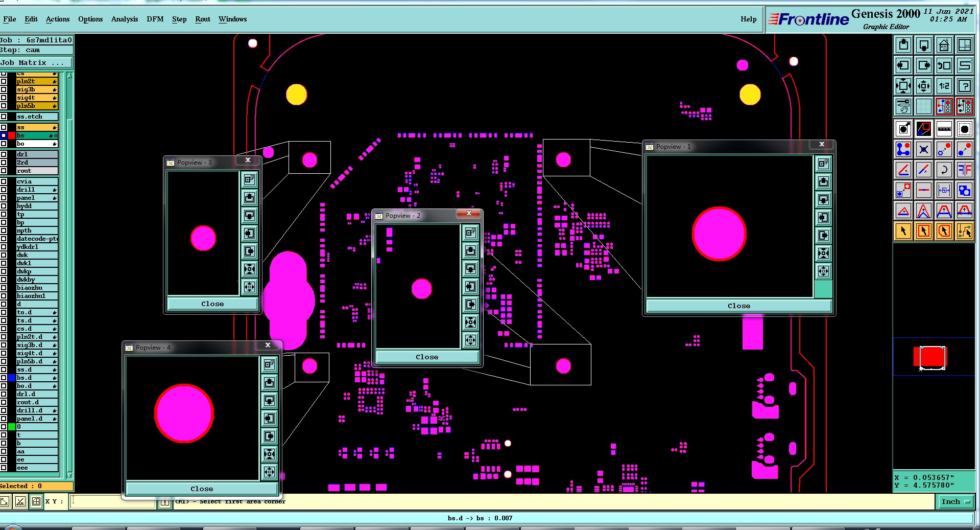Click the red board overview thumbnail
This screenshot has height=530, width=980.
(x=931, y=356)
